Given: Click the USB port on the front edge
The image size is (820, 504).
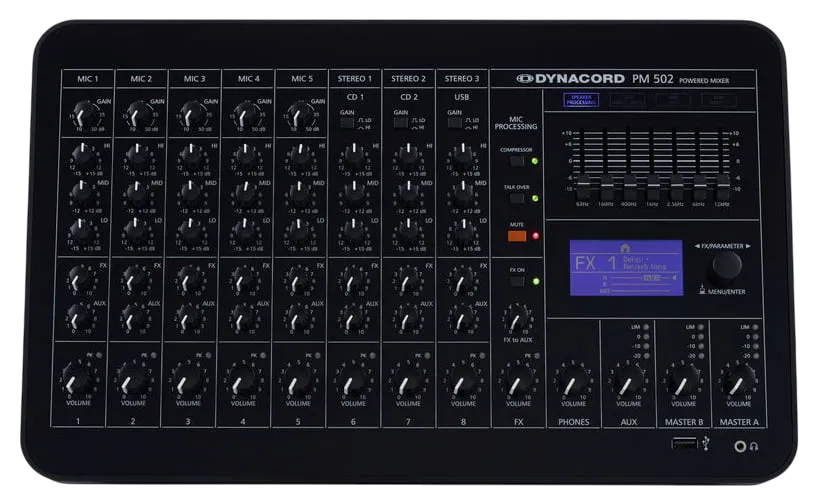Looking at the screenshot, I should (x=684, y=444).
